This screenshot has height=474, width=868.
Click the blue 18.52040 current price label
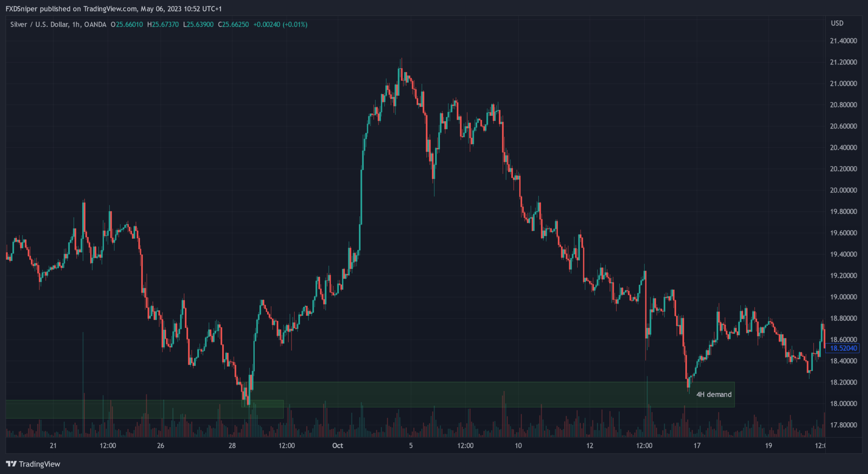843,348
